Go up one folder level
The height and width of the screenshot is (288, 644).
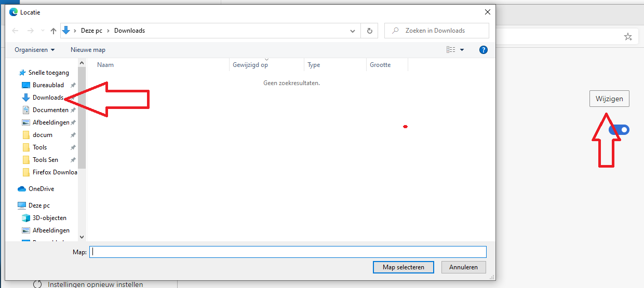pyautogui.click(x=53, y=31)
